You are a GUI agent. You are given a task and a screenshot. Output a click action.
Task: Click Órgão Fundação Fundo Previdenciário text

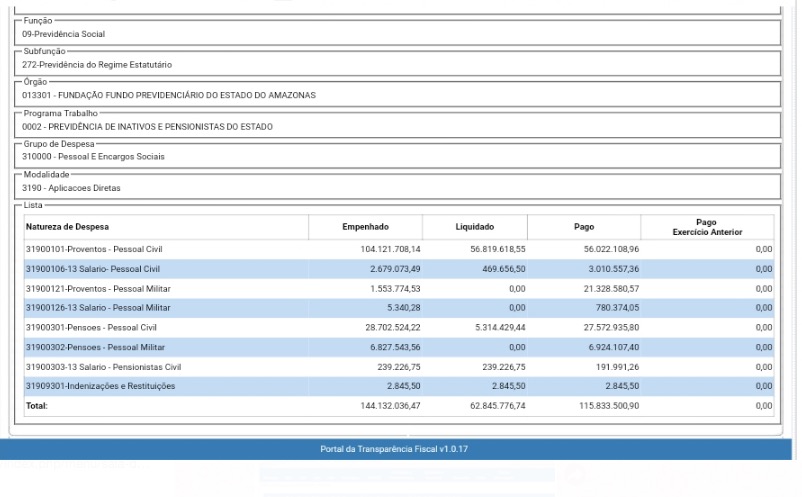[168, 96]
